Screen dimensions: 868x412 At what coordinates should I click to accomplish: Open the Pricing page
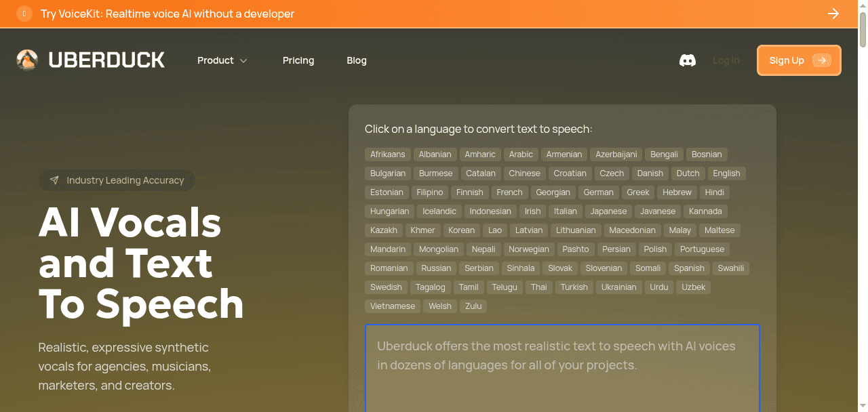pyautogui.click(x=298, y=60)
